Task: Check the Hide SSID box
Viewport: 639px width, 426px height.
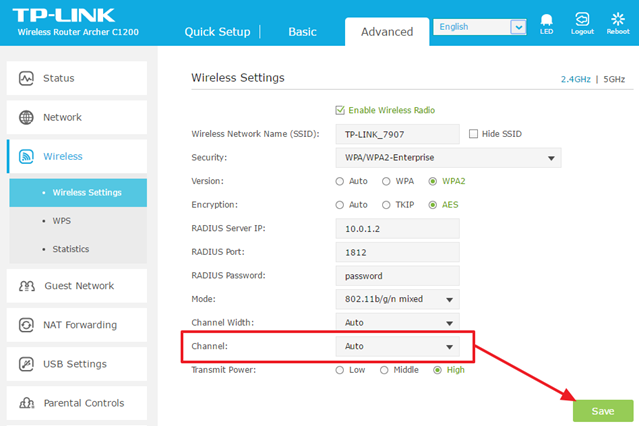Action: click(x=473, y=134)
